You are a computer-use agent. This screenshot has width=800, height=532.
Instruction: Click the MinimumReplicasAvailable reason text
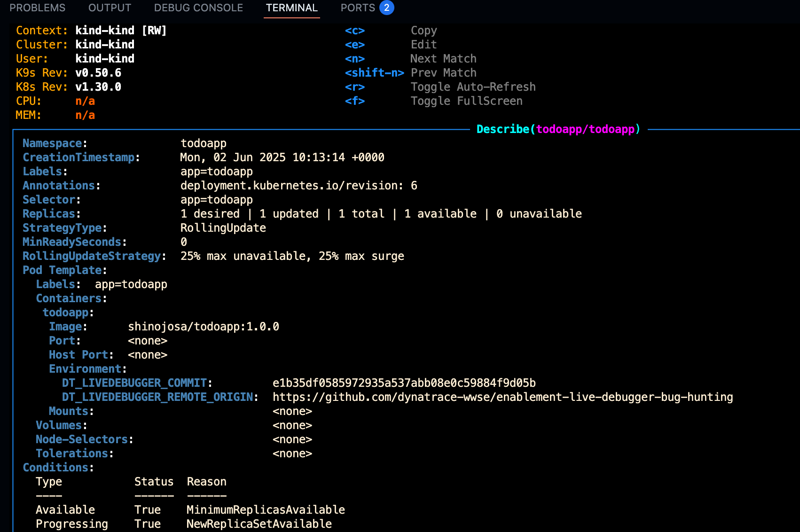[266, 510]
